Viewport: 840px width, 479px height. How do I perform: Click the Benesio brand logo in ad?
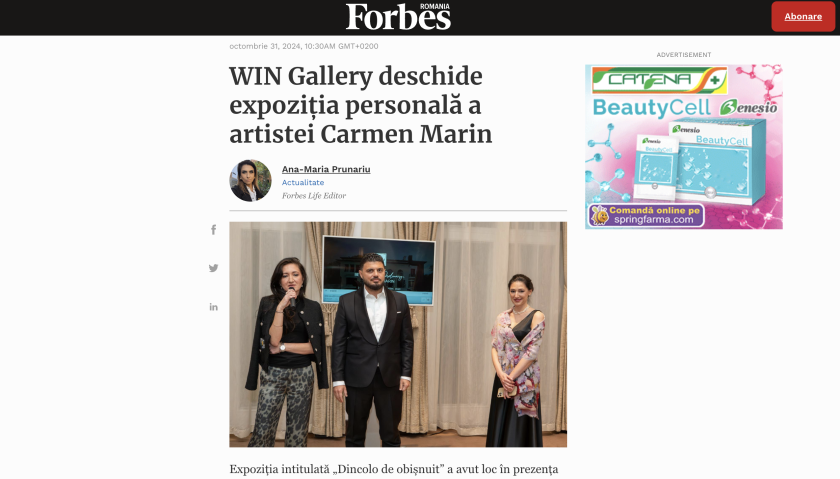(748, 108)
